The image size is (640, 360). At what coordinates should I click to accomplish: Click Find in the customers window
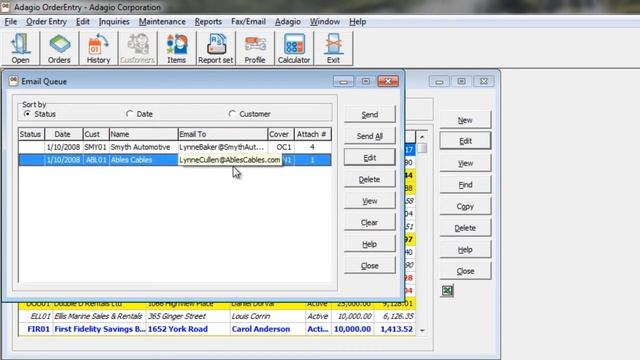tap(465, 185)
